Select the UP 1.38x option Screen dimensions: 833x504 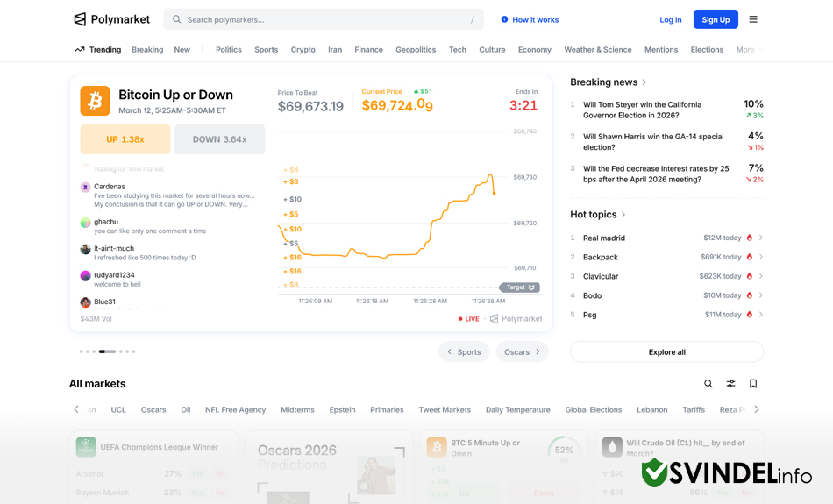(x=125, y=139)
